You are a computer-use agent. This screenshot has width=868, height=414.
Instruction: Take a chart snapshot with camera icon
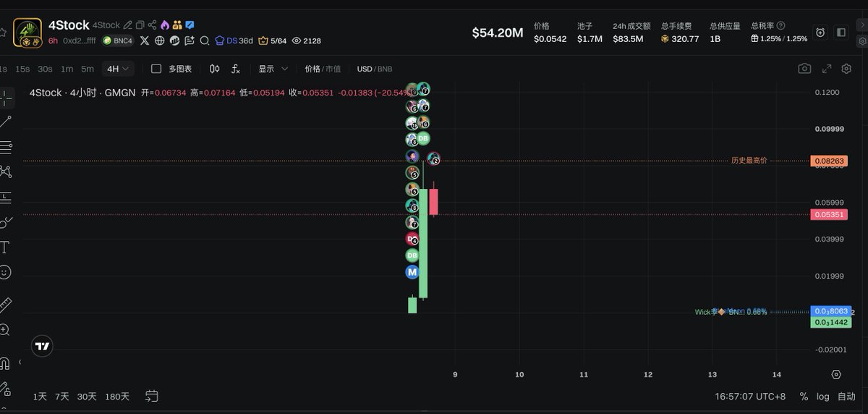point(804,69)
